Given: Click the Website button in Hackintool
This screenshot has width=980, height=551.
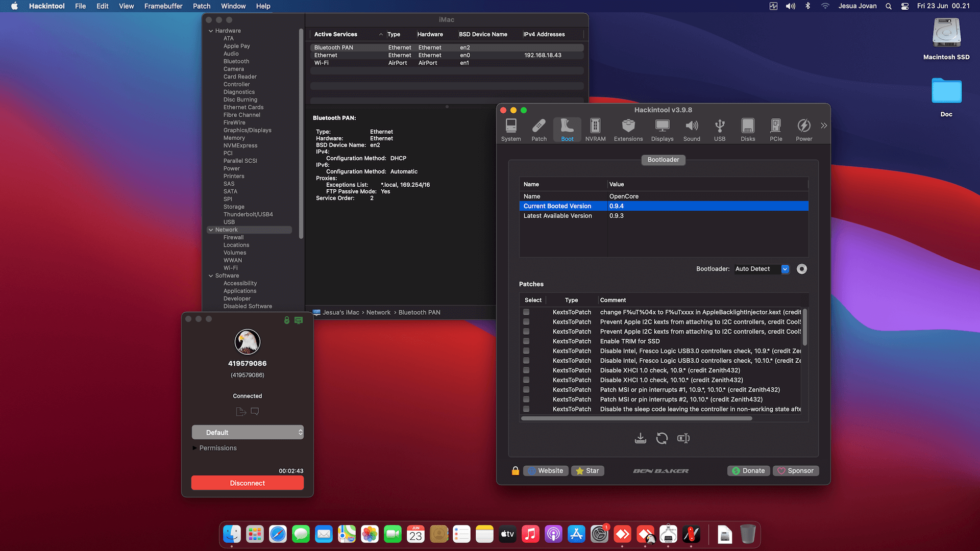Looking at the screenshot, I should 545,470.
